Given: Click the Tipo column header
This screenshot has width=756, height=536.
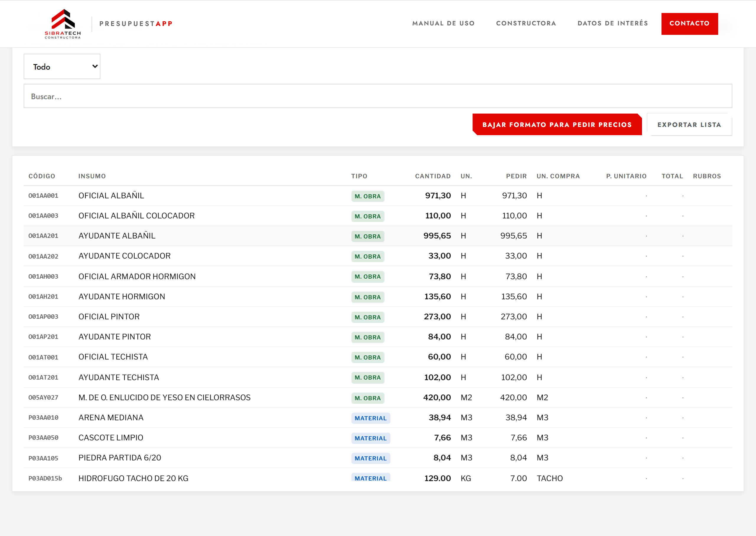Looking at the screenshot, I should tap(359, 176).
